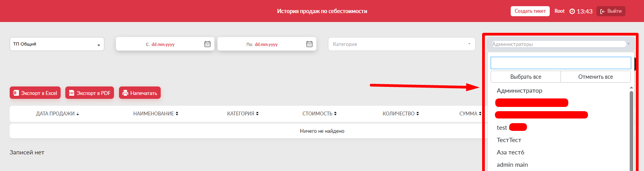Click Выбрать все in the administrators list
This screenshot has height=171, width=644.
coord(526,77)
